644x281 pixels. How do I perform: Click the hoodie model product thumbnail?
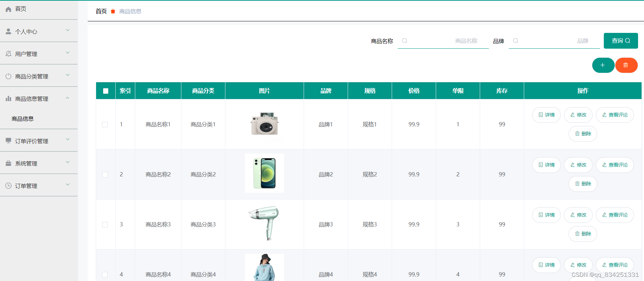point(265,267)
